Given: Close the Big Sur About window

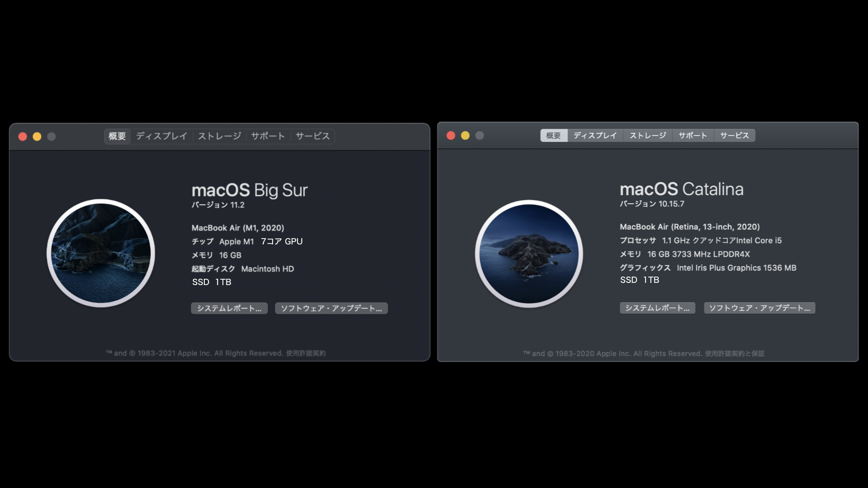Looking at the screenshot, I should coord(23,136).
